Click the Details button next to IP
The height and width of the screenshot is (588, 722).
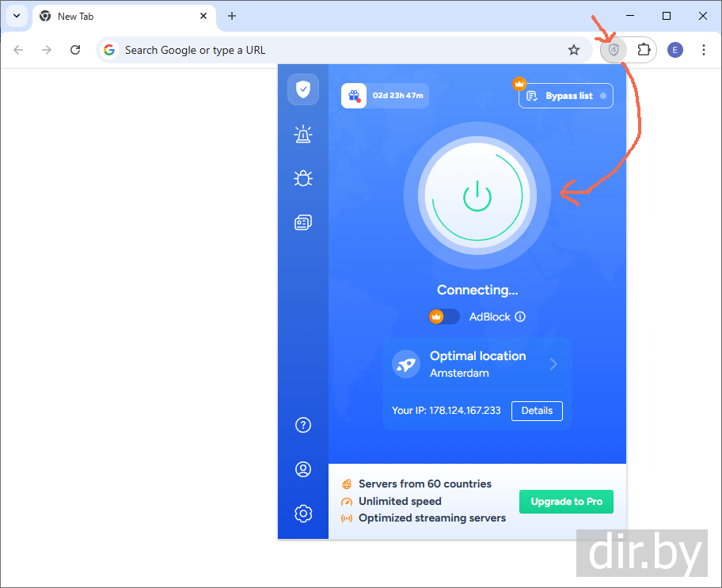[x=537, y=411]
